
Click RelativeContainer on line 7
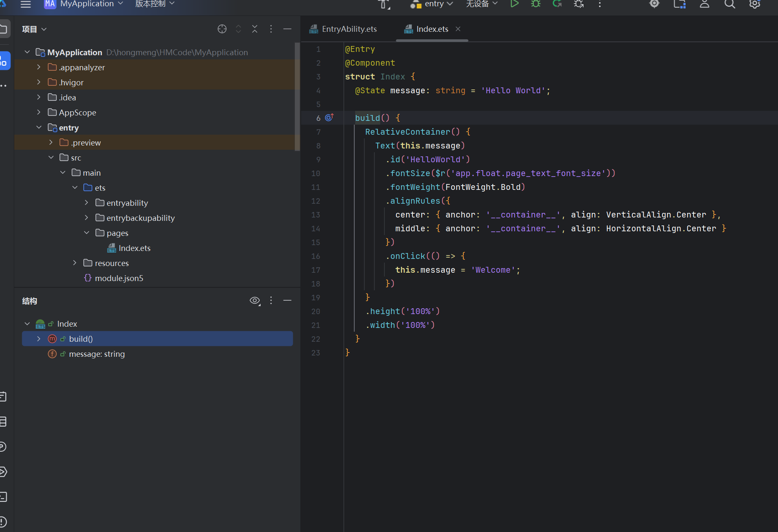click(x=407, y=132)
